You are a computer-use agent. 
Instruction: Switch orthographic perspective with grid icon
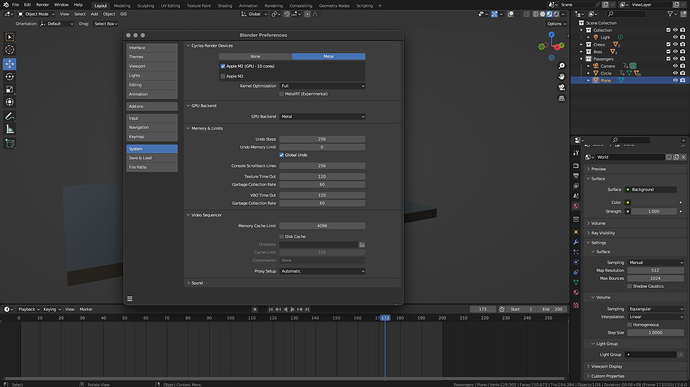(x=562, y=99)
